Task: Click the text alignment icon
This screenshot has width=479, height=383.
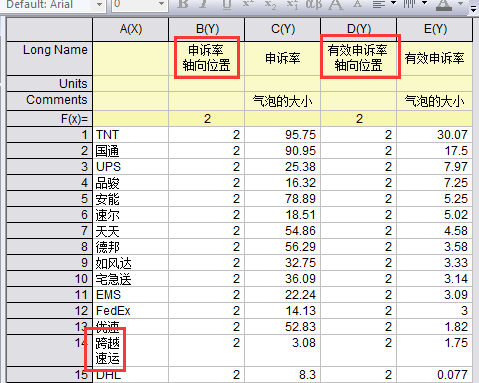Action: click(x=379, y=4)
